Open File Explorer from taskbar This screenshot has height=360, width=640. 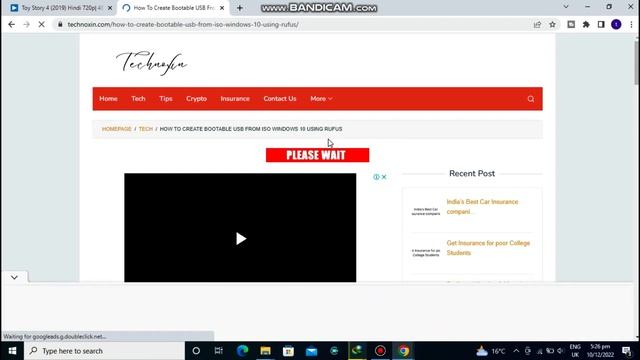click(x=265, y=351)
